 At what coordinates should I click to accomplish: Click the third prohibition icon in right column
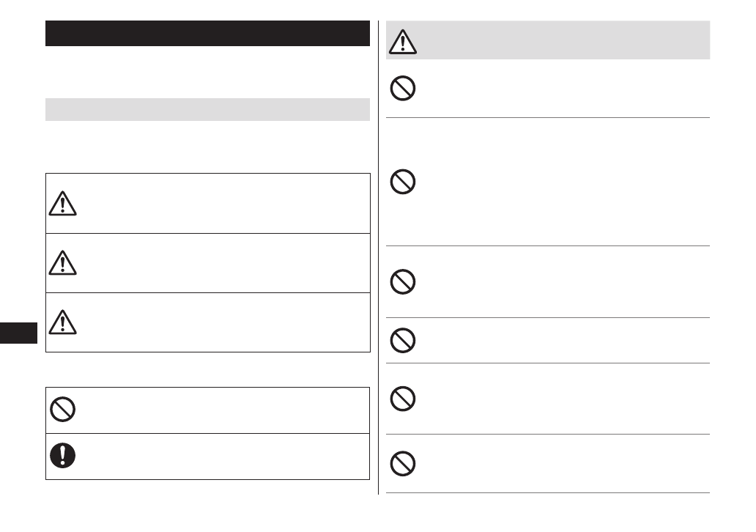click(403, 282)
